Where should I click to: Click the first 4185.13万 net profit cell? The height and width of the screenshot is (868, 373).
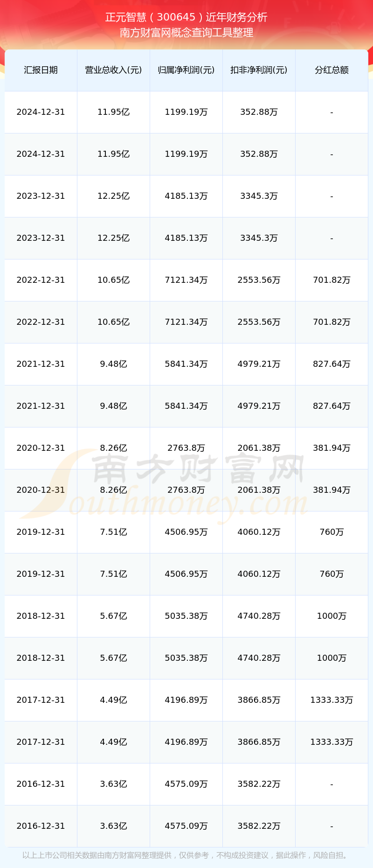tap(186, 196)
